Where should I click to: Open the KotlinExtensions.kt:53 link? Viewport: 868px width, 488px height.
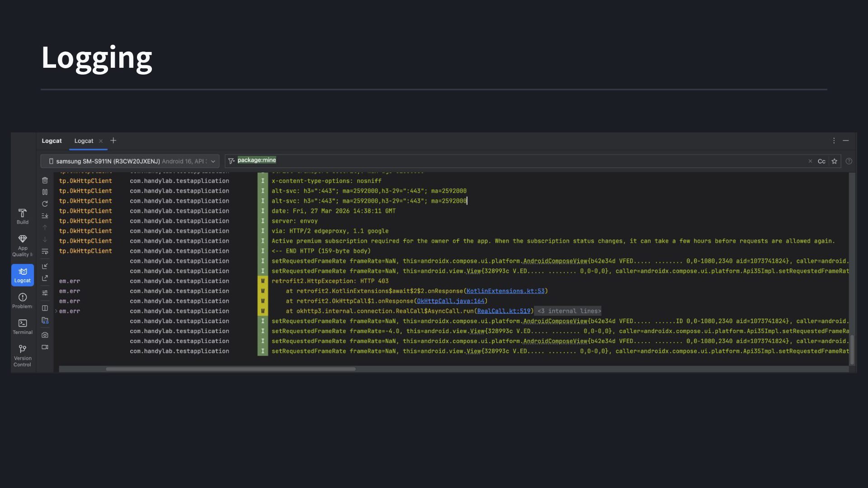tap(505, 291)
